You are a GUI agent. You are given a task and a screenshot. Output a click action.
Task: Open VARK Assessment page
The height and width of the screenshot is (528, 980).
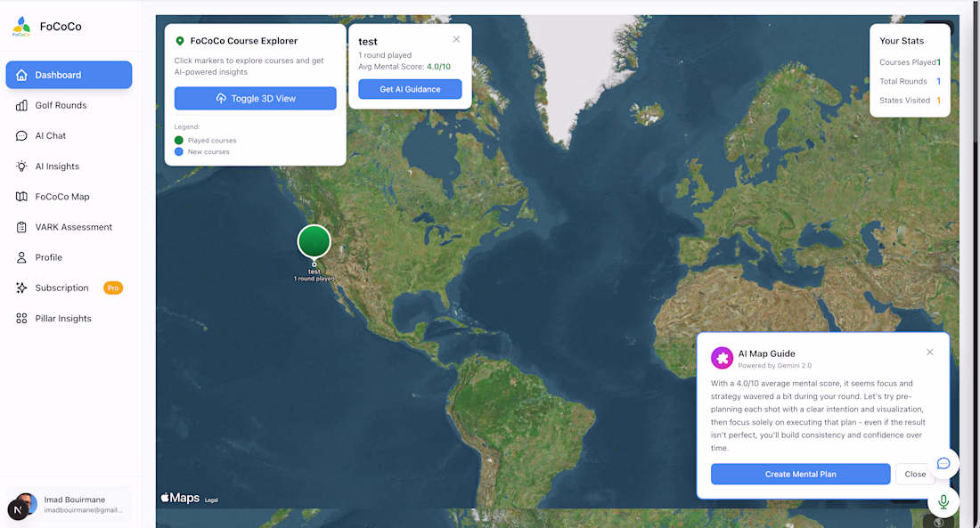(69, 227)
